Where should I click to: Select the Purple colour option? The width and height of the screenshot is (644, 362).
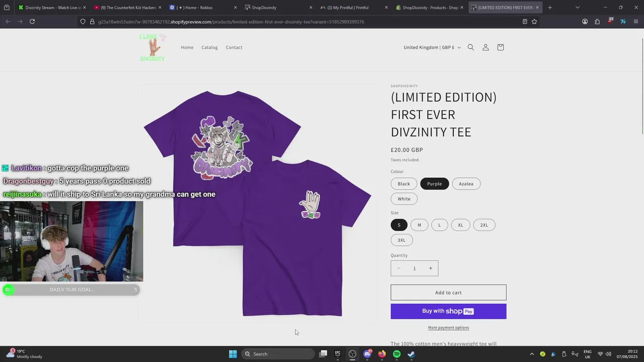435,184
